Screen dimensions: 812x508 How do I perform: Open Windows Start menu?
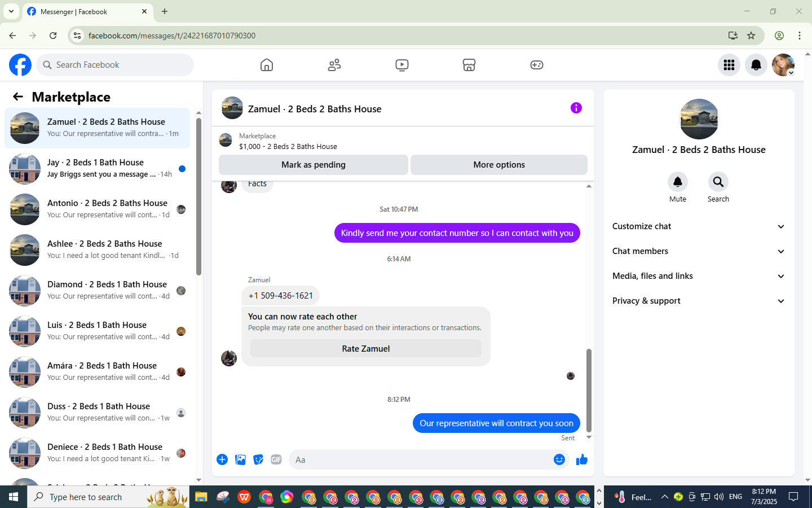(x=14, y=497)
